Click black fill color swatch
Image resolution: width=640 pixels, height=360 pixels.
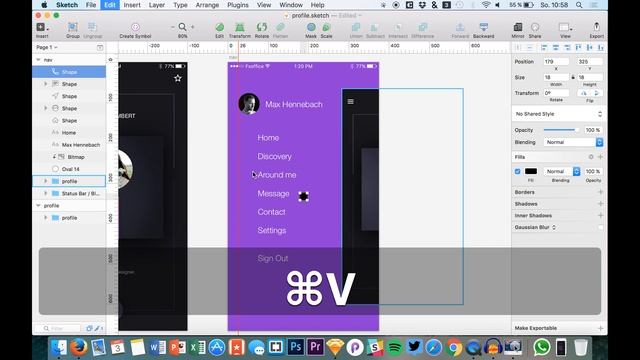[531, 171]
